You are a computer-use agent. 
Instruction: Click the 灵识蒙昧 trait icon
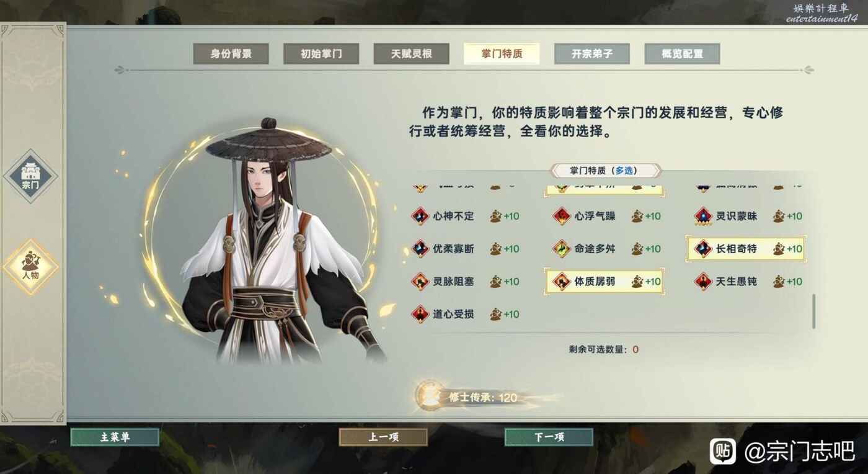(703, 216)
